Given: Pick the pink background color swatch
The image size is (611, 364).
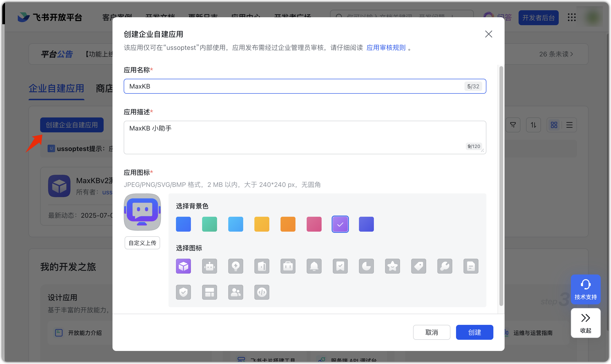Looking at the screenshot, I should point(314,224).
